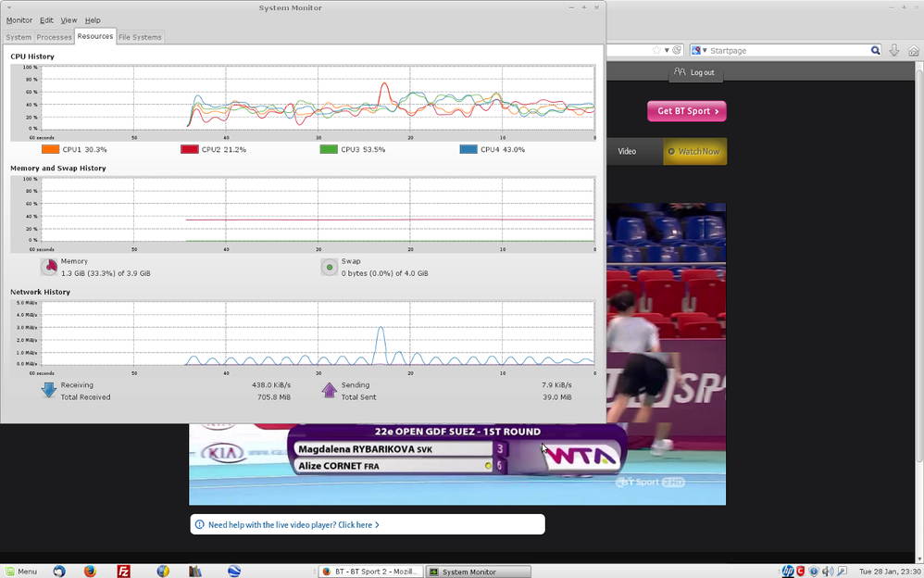The width and height of the screenshot is (924, 578).
Task: Open the Monitor menu in System Monitor
Action: tap(19, 20)
